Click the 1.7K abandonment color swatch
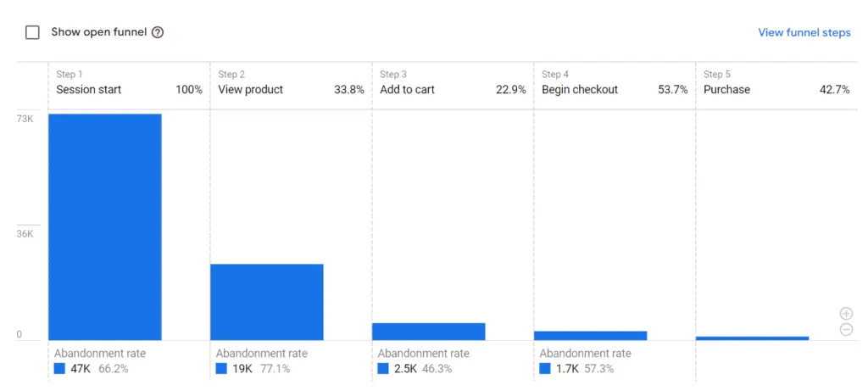Viewport: 868px width, 391px height. click(x=545, y=369)
